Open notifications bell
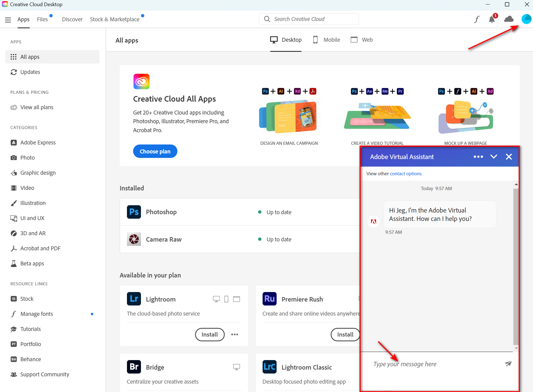Screen dimensions: 533x392 coord(492,19)
